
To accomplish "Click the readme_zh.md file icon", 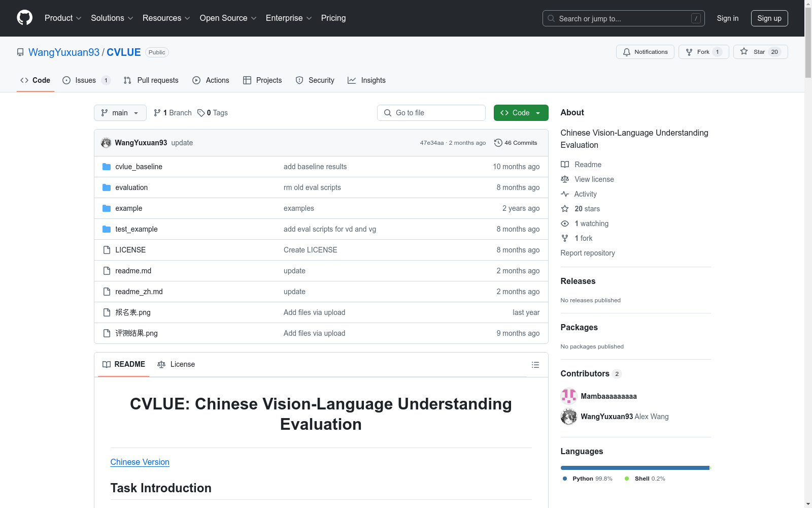I will pos(107,292).
